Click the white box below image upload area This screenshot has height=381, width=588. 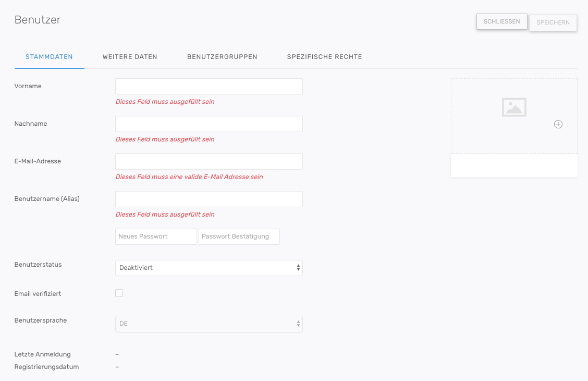click(514, 166)
